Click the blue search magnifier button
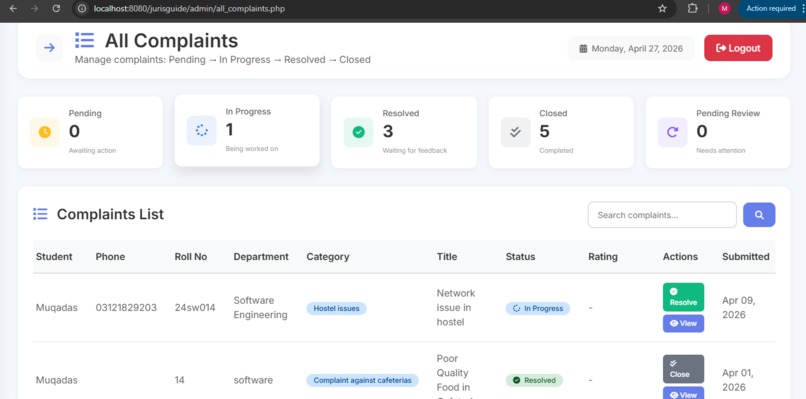This screenshot has width=806, height=399. coord(759,215)
